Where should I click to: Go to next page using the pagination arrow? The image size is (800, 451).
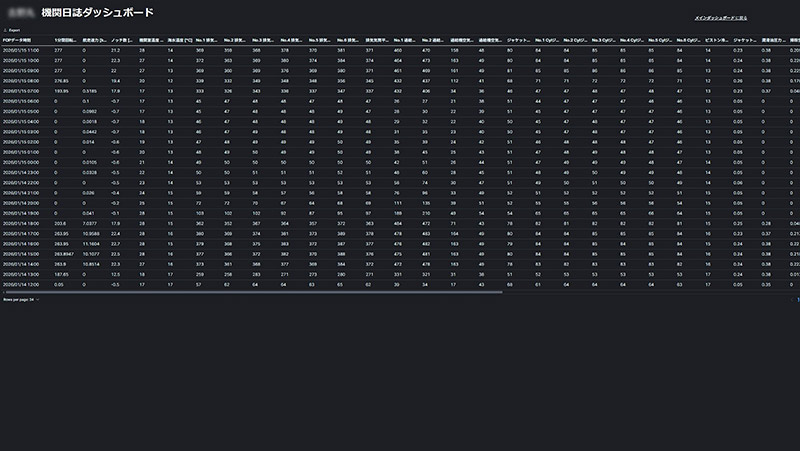[796, 299]
